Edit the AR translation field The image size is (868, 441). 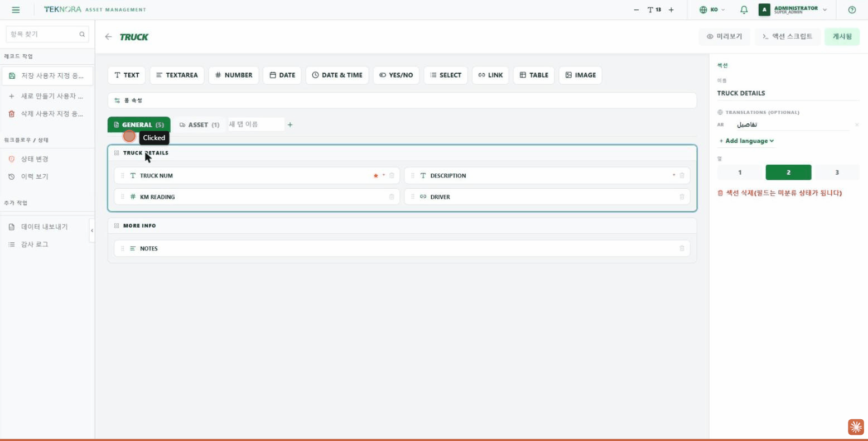[792, 124]
